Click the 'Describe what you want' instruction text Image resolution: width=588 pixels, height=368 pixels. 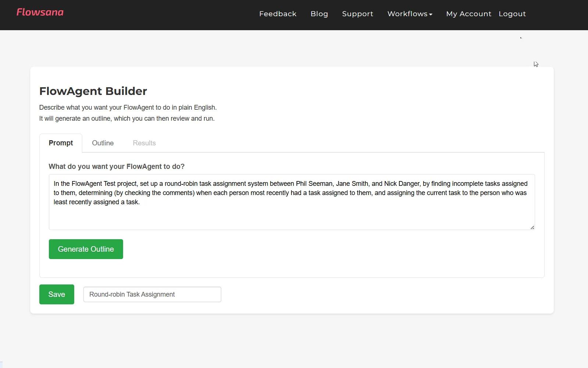point(128,107)
